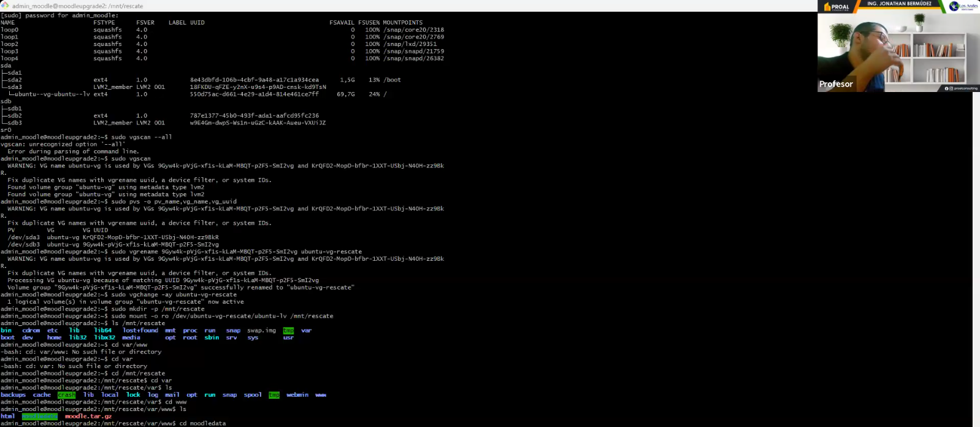Click the 'media' directory name
Viewport: 980px width, 427px height.
pos(131,337)
